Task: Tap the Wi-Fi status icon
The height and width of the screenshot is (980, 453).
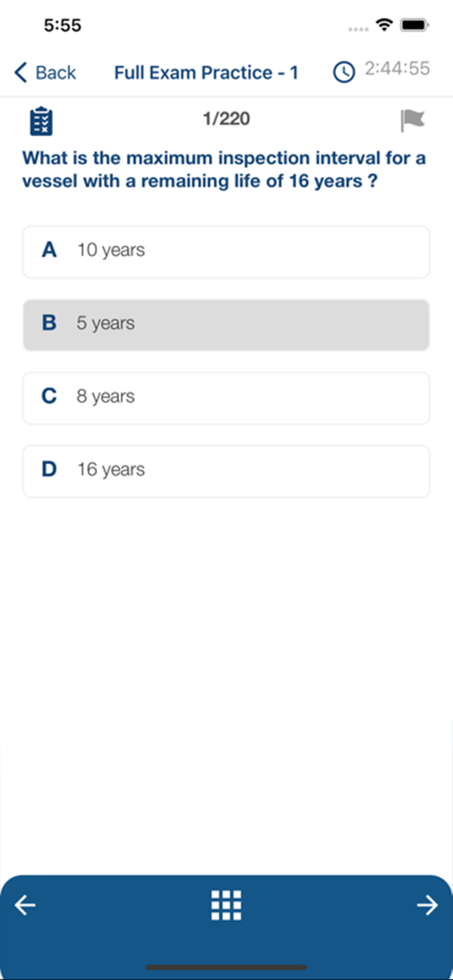Action: 383,25
